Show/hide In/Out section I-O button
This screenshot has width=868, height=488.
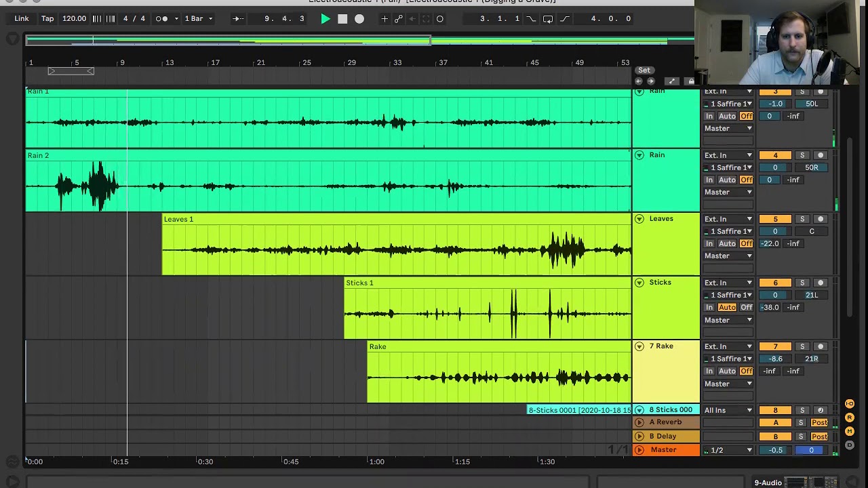point(850,404)
